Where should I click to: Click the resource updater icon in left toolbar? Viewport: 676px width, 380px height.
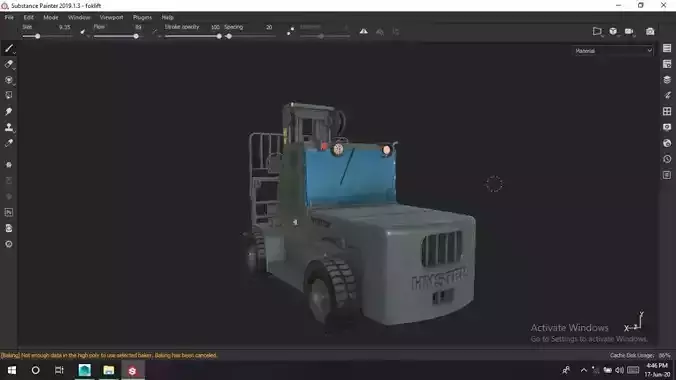point(9,228)
